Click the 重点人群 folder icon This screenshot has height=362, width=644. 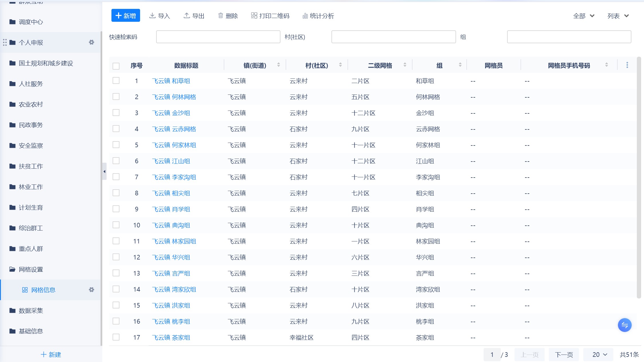(x=12, y=249)
